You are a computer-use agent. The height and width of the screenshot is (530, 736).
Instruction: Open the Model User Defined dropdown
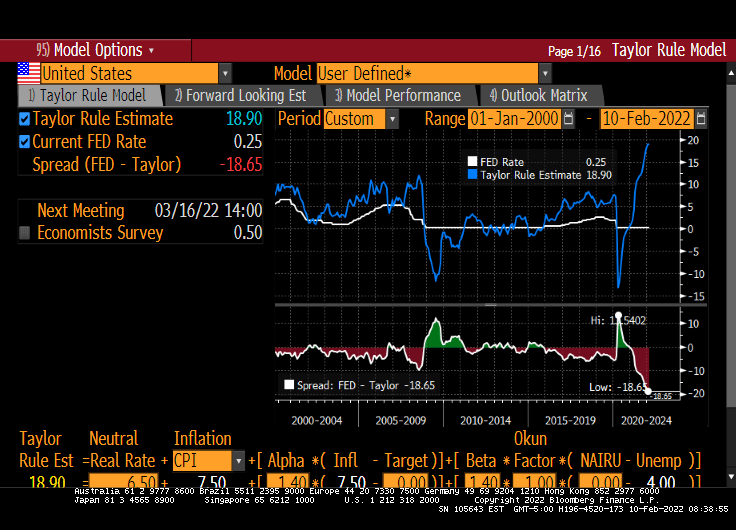(x=545, y=74)
